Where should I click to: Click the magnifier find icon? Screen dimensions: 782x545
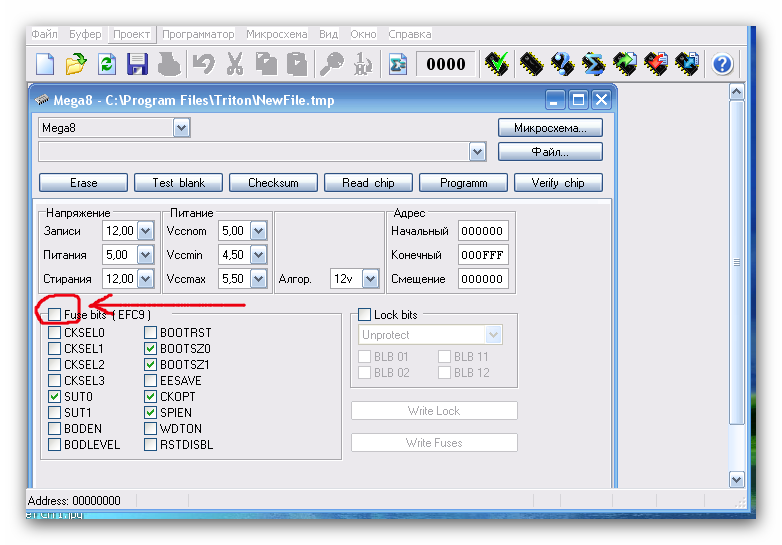click(x=331, y=64)
